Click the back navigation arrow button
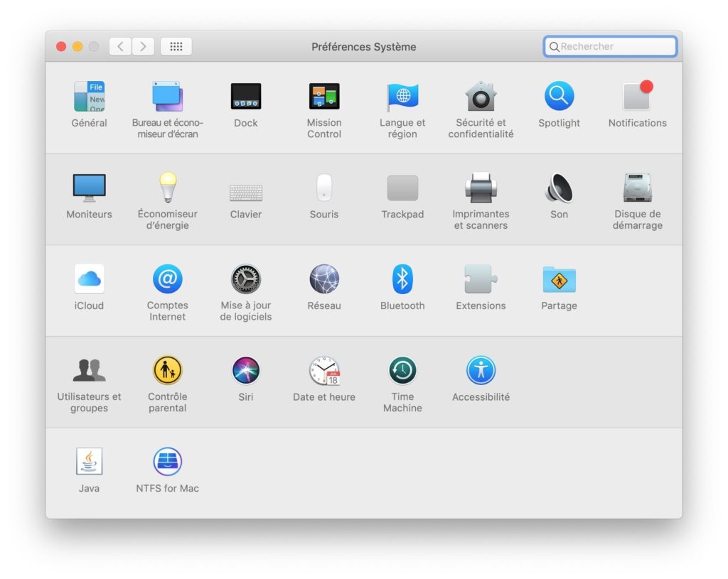Screen dimensions: 728x579 click(120, 47)
